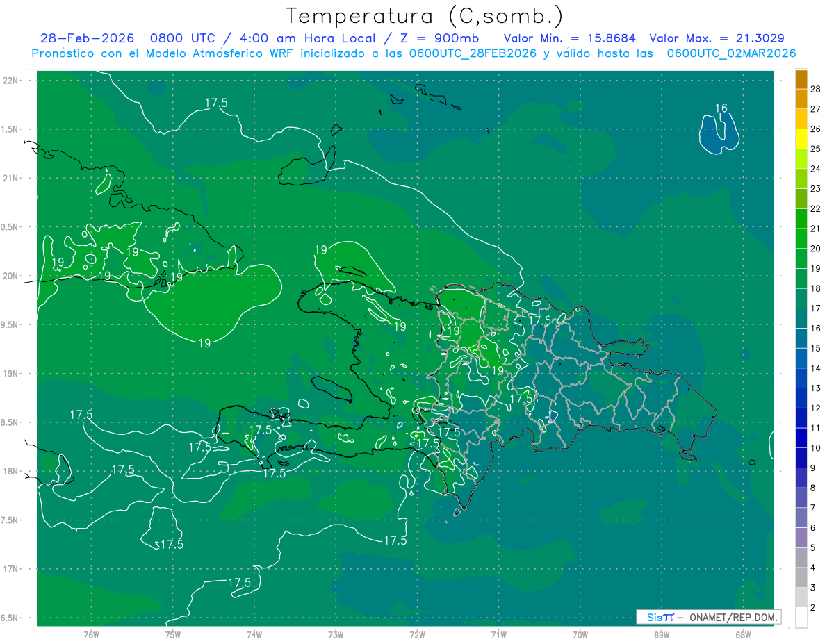Click the Valor Max. = 21.3029 text
The height and width of the screenshot is (644, 834).
717,38
